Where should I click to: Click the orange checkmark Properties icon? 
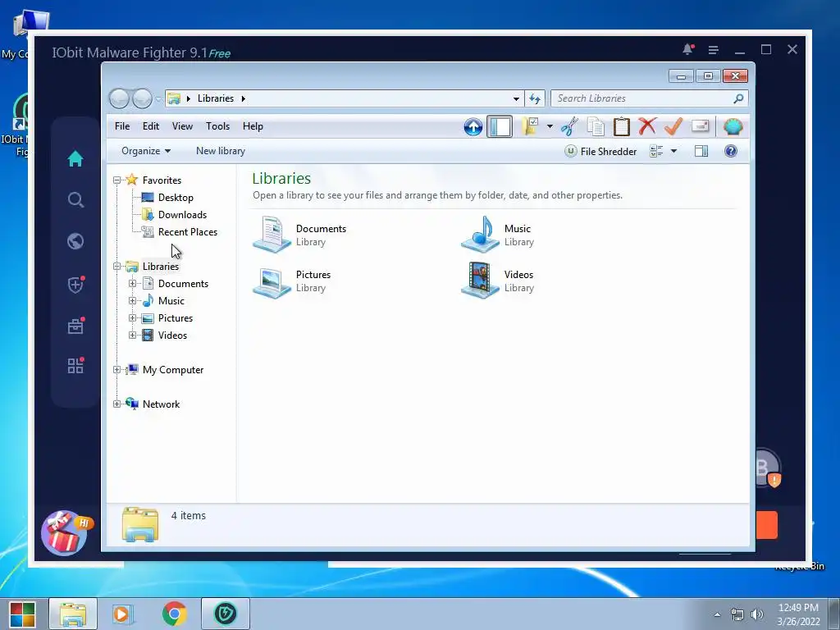(x=673, y=126)
